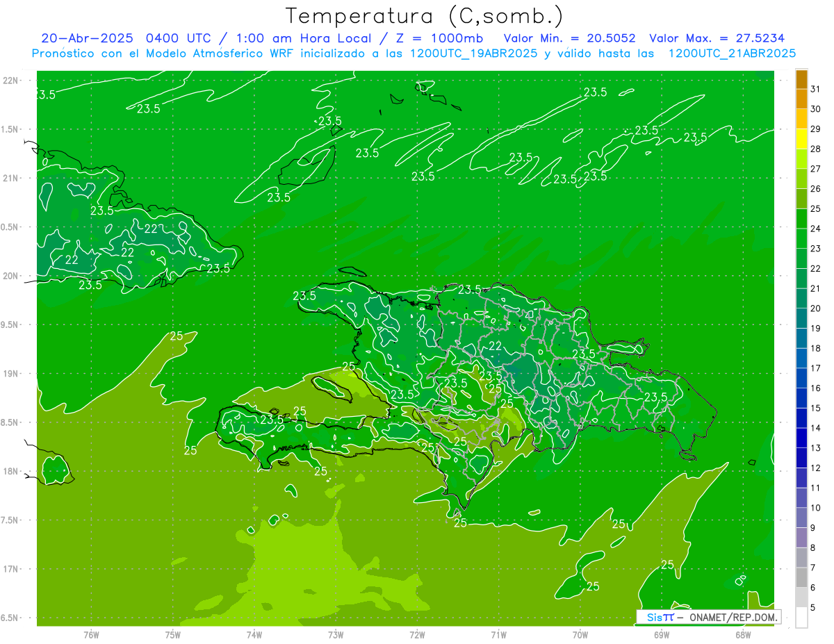Pick the light gray swatch between 5 and 6

tap(801, 597)
